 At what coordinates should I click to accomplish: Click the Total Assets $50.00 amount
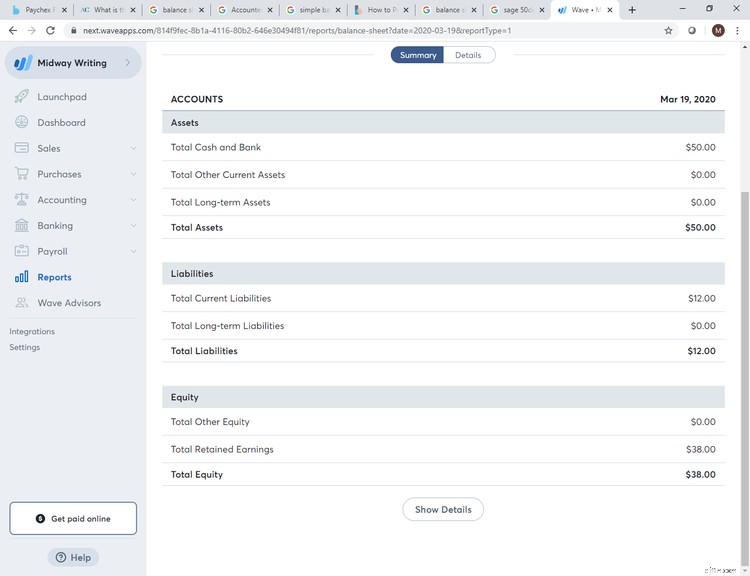pyautogui.click(x=700, y=228)
